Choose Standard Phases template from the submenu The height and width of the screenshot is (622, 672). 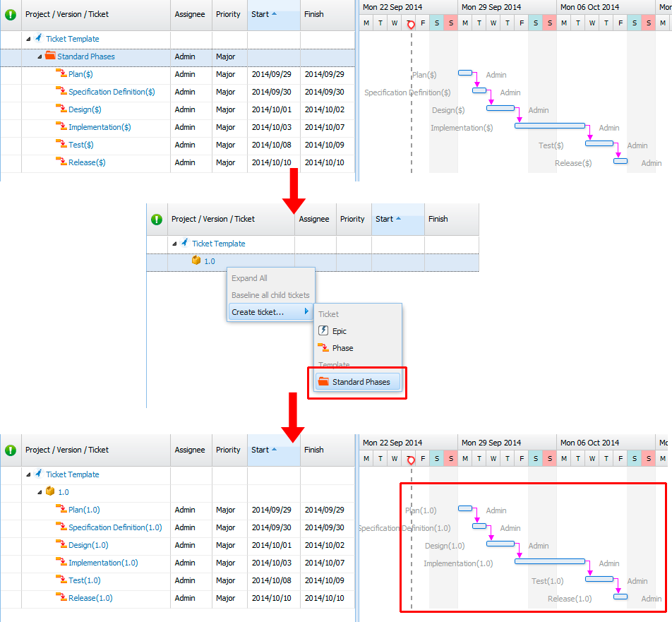pos(361,382)
